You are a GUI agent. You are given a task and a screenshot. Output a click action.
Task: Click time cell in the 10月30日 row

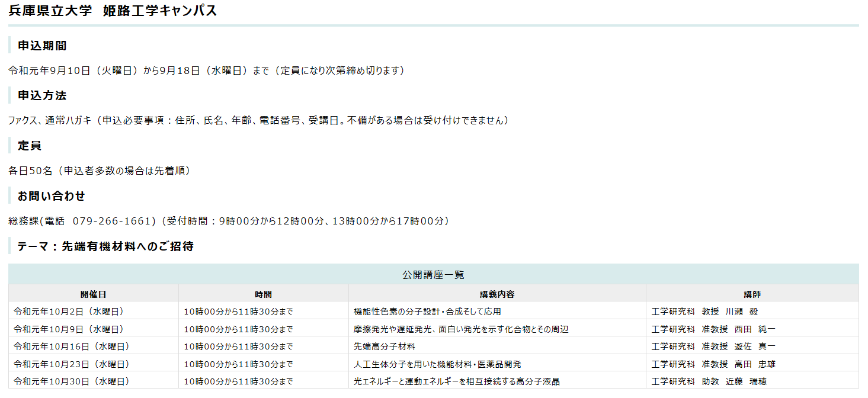pos(264,381)
